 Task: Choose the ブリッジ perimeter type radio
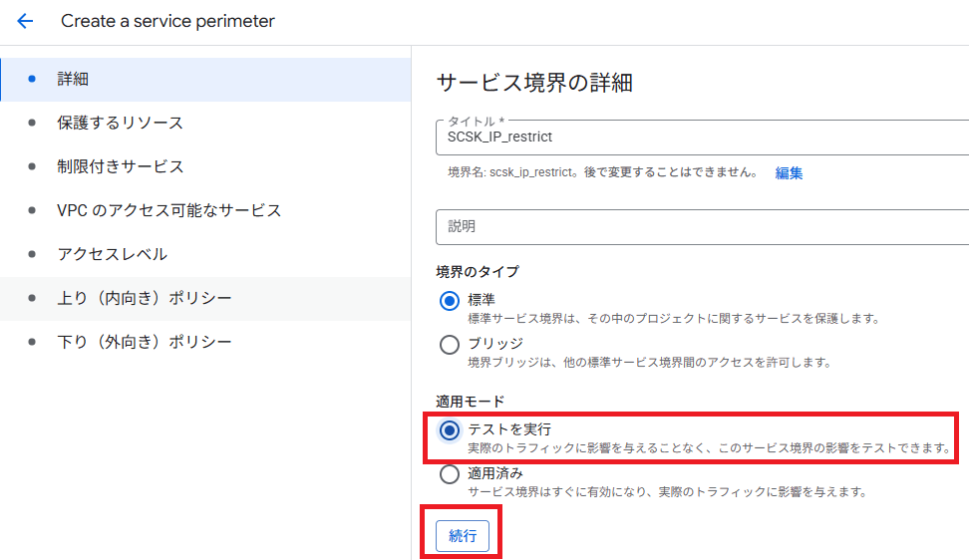450,344
